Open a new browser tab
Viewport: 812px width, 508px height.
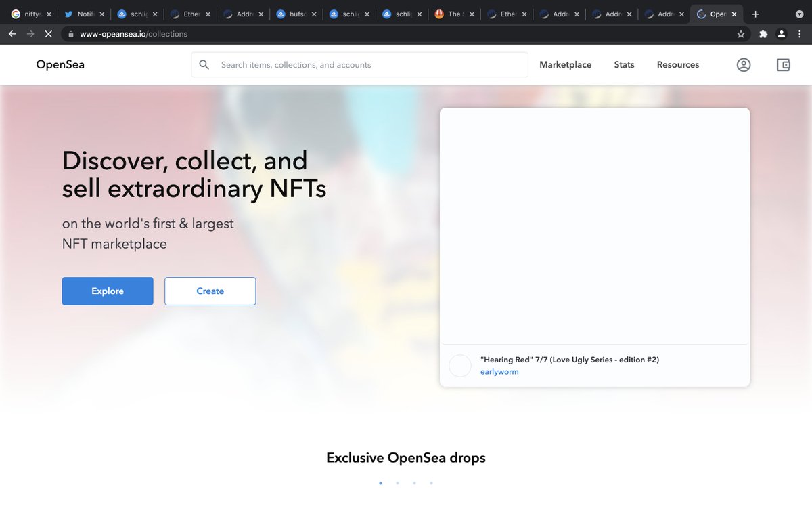point(755,14)
